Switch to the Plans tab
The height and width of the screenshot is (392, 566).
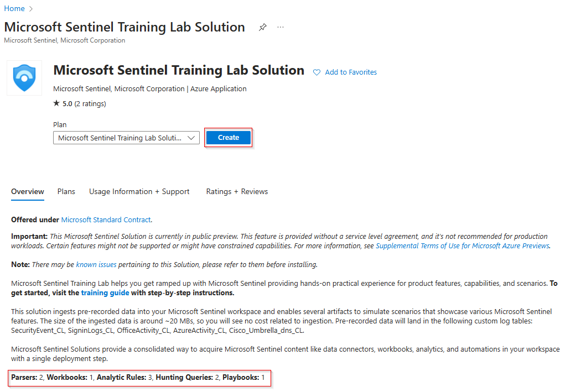[66, 191]
